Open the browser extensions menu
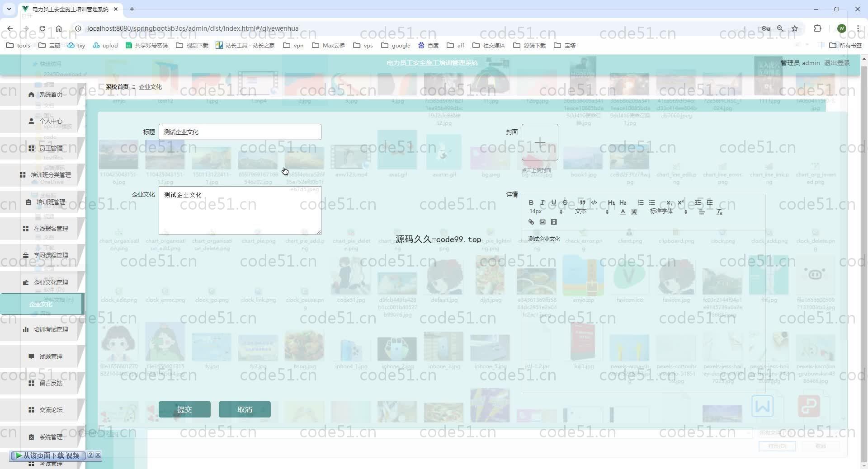The width and height of the screenshot is (868, 469). pyautogui.click(x=817, y=28)
